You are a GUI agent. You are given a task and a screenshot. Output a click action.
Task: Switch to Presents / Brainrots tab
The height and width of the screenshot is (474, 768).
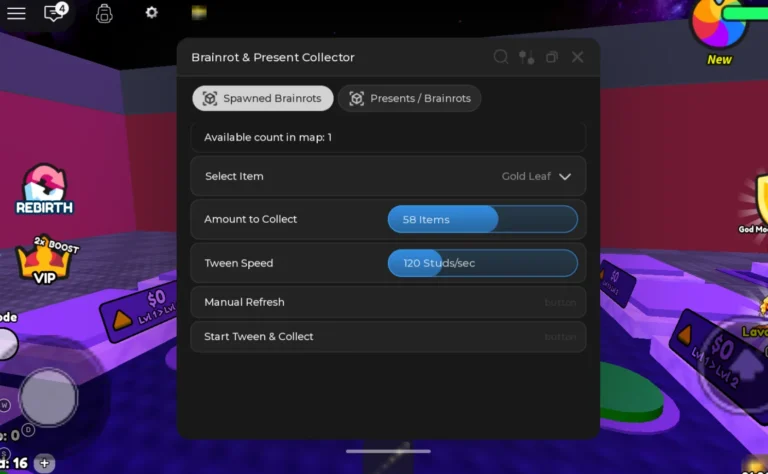coord(409,98)
